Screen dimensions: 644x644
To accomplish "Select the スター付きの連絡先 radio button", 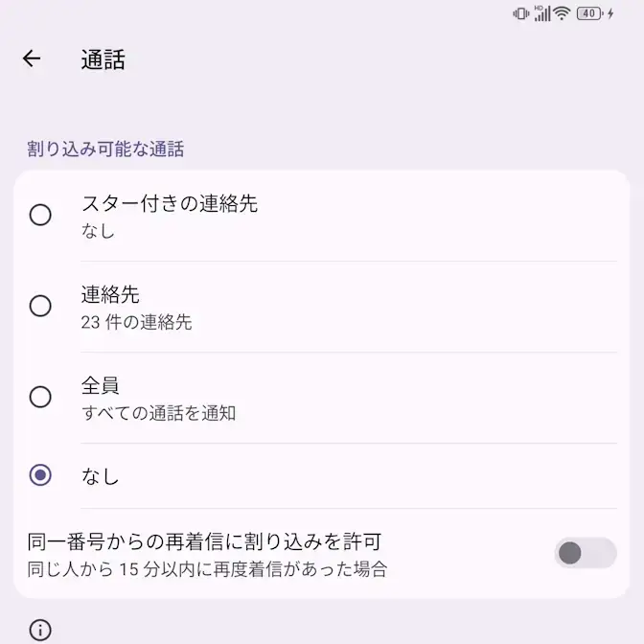I will [x=40, y=215].
